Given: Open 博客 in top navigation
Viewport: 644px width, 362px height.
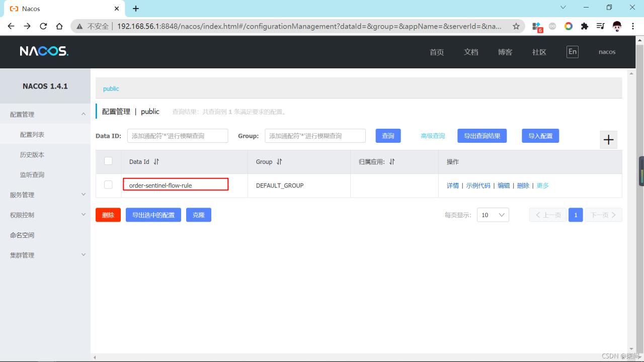Looking at the screenshot, I should 505,52.
